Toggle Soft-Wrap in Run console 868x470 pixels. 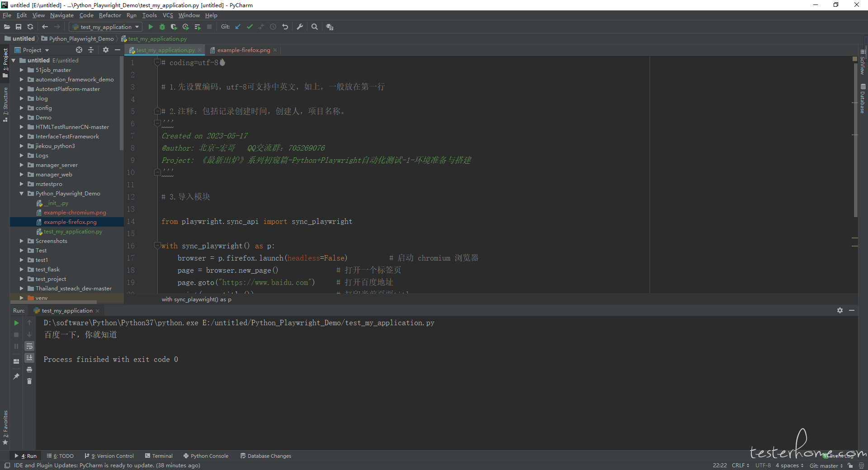point(29,347)
